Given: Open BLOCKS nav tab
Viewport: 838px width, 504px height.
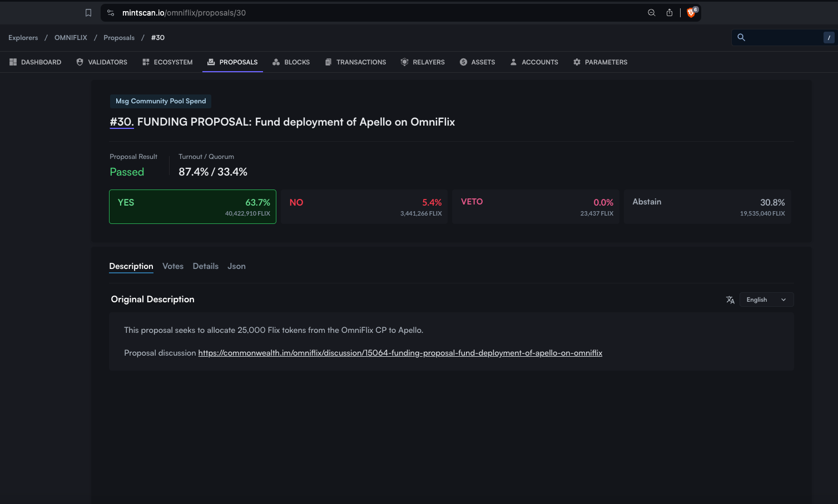Looking at the screenshot, I should tap(291, 62).
